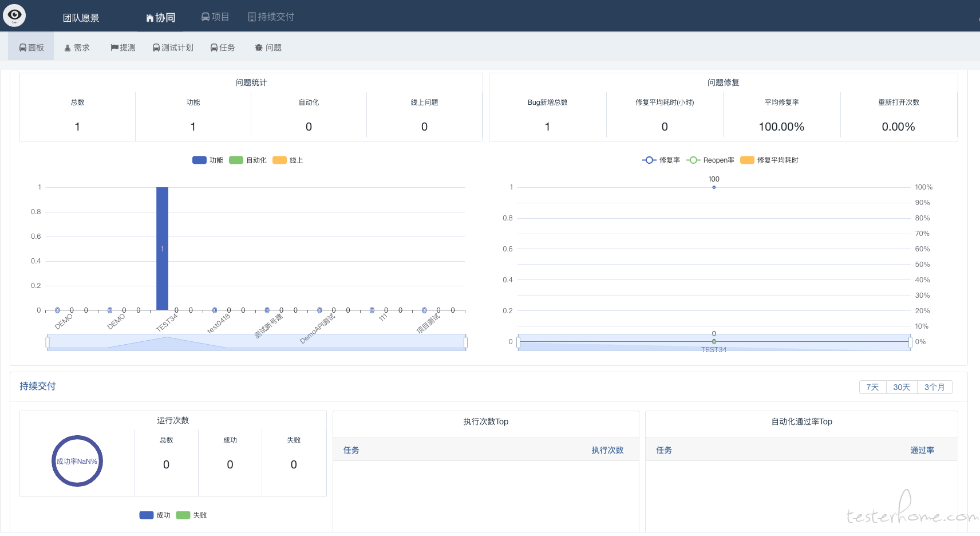The width and height of the screenshot is (980, 536).
Task: Click the person icon beside 需求
Action: (x=68, y=48)
